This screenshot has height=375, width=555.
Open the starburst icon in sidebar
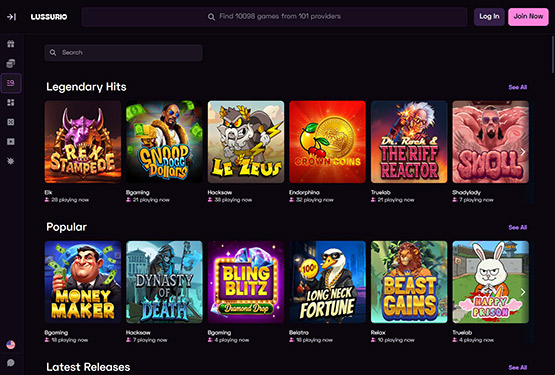[x=11, y=161]
